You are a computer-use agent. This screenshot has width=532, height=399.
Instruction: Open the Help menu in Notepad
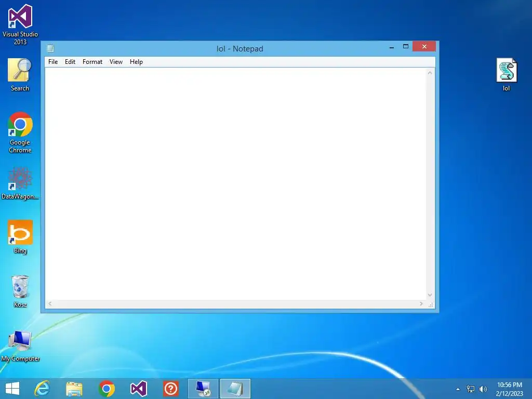[x=136, y=62]
